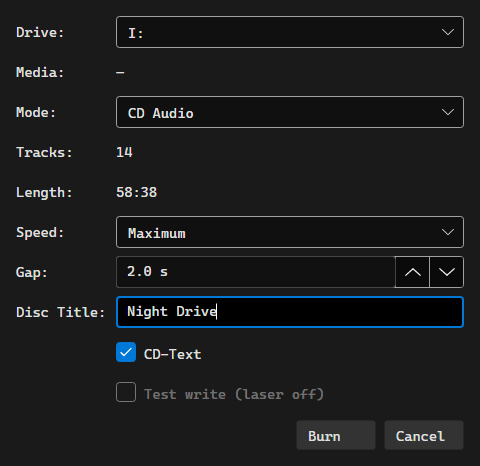Click the Length value 58:38
Image resolution: width=480 pixels, height=466 pixels.
[x=137, y=192]
